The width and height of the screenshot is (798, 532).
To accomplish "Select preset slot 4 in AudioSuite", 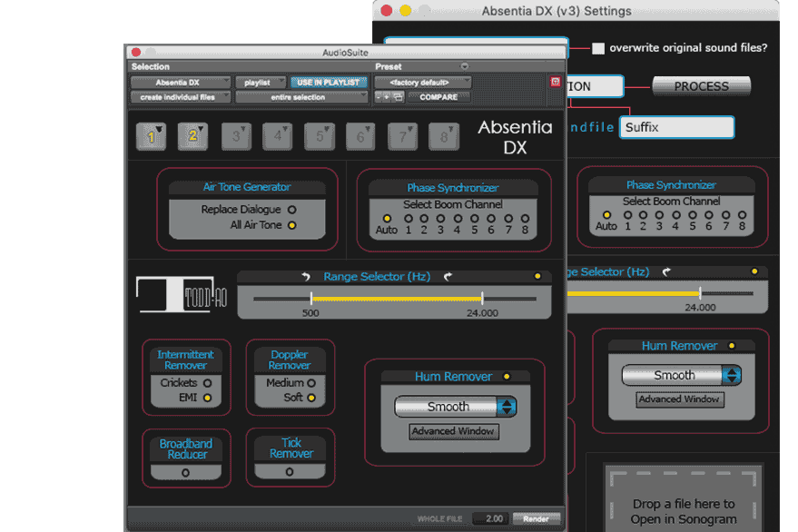I will (x=278, y=136).
